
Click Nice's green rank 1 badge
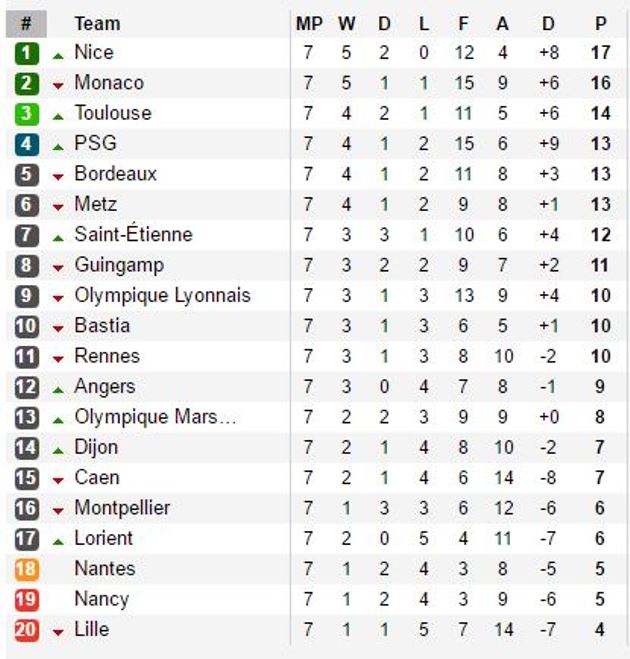pos(26,53)
